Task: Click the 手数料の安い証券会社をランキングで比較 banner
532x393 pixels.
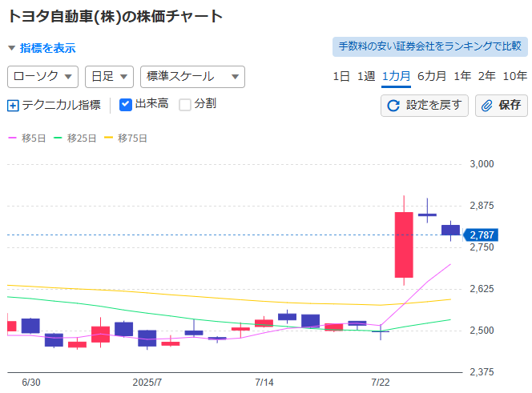Action: [x=430, y=46]
